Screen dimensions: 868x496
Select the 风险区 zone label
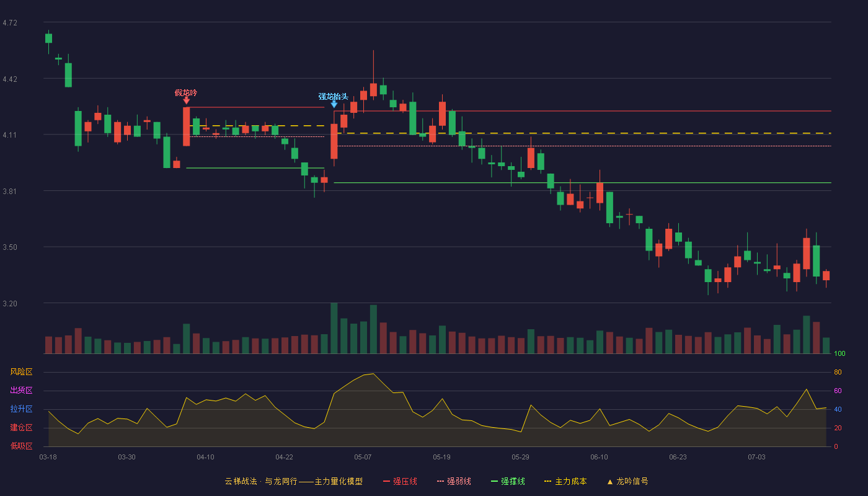[21, 372]
